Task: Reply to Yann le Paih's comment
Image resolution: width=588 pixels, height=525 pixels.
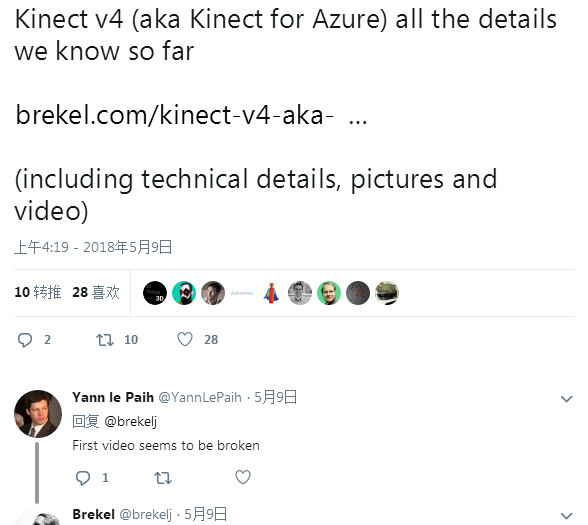Action: pyautogui.click(x=82, y=478)
